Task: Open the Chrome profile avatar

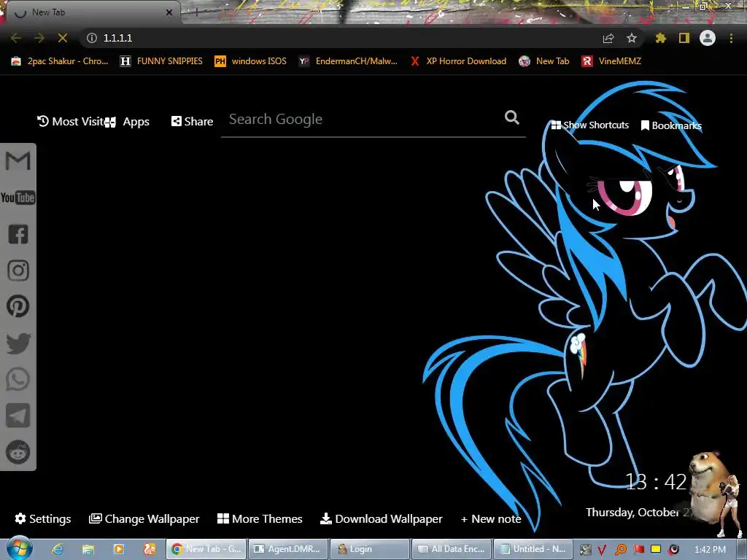Action: (x=708, y=38)
